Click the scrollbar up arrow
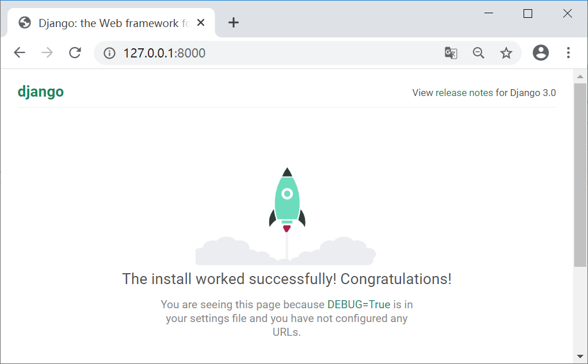Viewport: 588px width, 364px height. 580,76
